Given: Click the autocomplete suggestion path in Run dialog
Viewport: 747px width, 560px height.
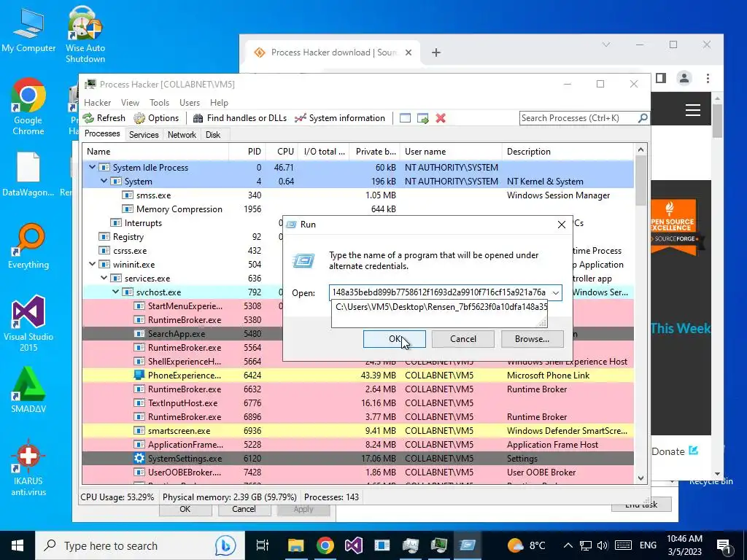Looking at the screenshot, I should (441, 307).
